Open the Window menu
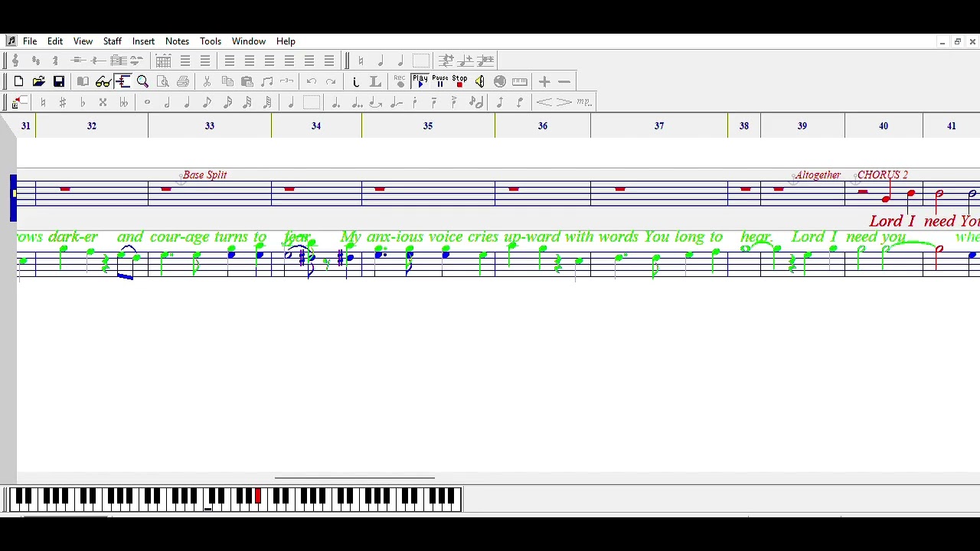The height and width of the screenshot is (551, 980). (249, 41)
